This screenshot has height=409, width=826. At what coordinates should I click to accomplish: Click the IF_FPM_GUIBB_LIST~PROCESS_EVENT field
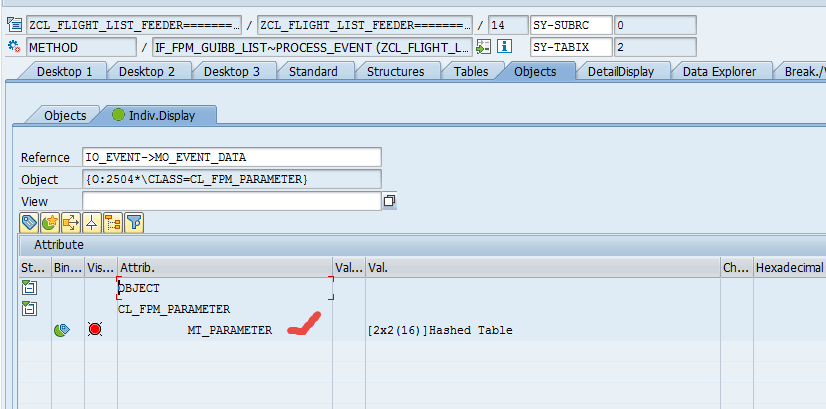[x=312, y=47]
